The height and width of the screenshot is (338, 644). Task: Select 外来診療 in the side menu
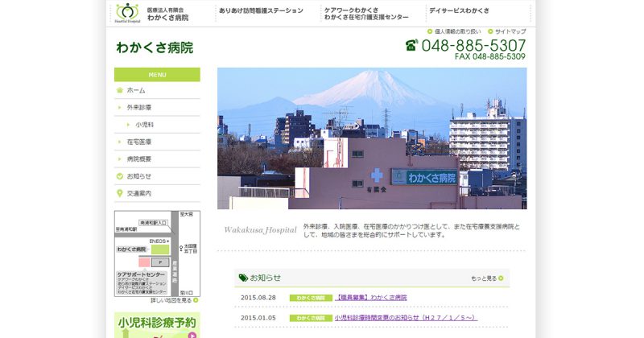157,108
